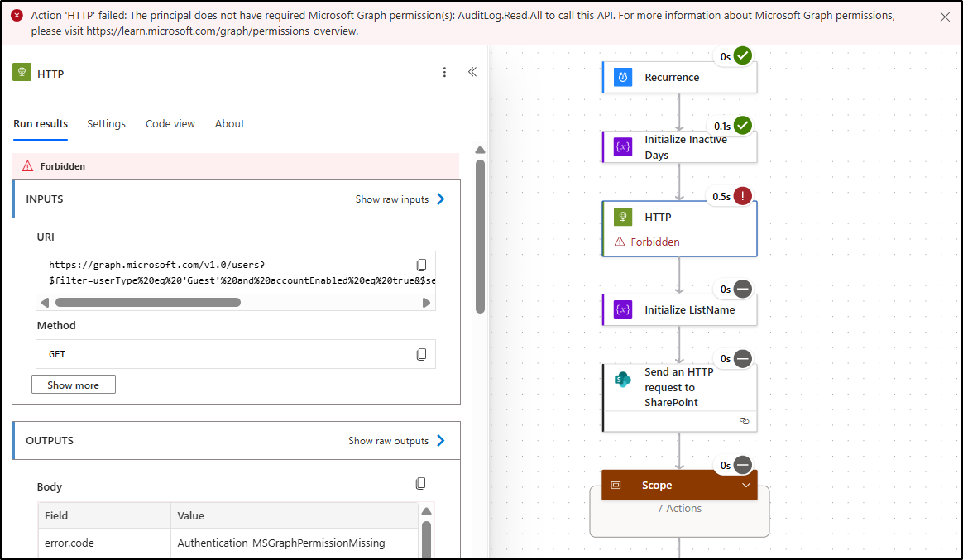
Task: Click the red error badge on the HTTP action
Action: [x=741, y=195]
